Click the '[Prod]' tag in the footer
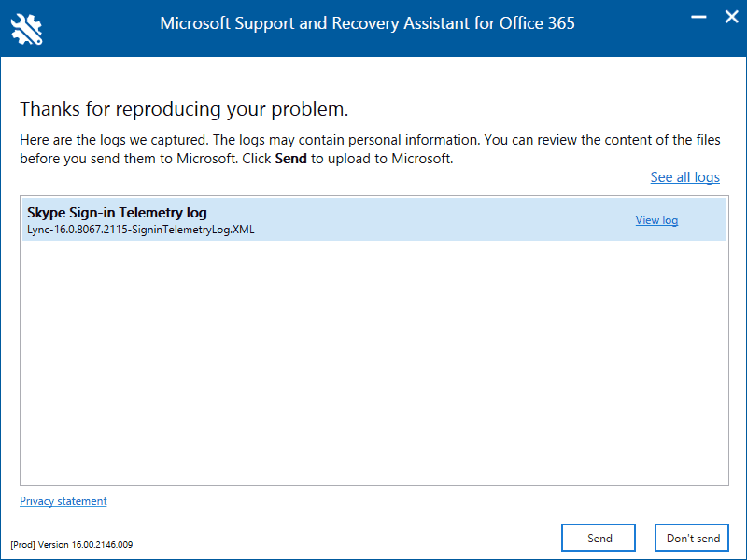Viewport: 747px width, 560px height. (x=22, y=544)
